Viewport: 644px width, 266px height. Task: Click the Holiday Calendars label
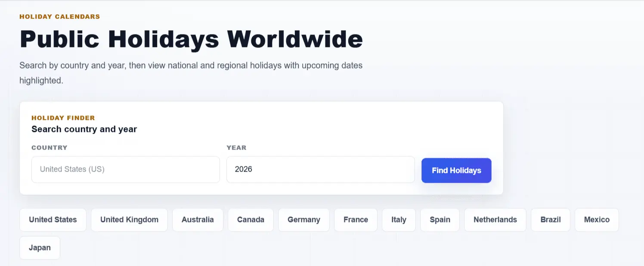(59, 17)
